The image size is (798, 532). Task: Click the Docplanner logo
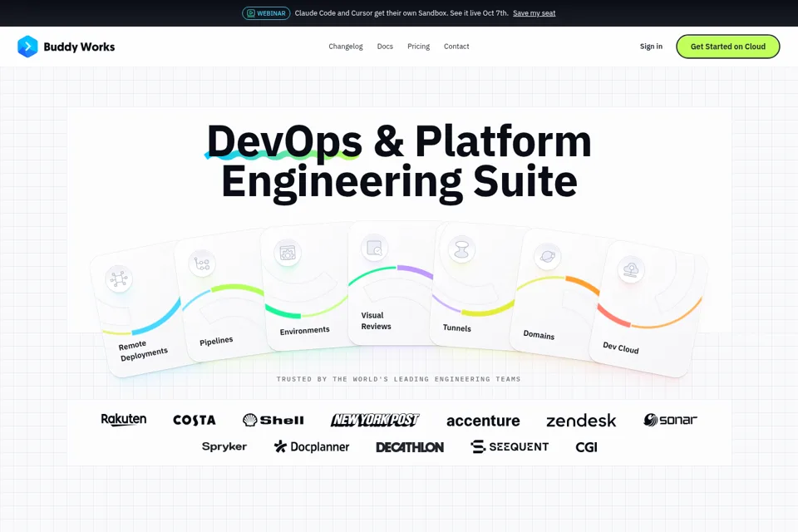(x=312, y=446)
